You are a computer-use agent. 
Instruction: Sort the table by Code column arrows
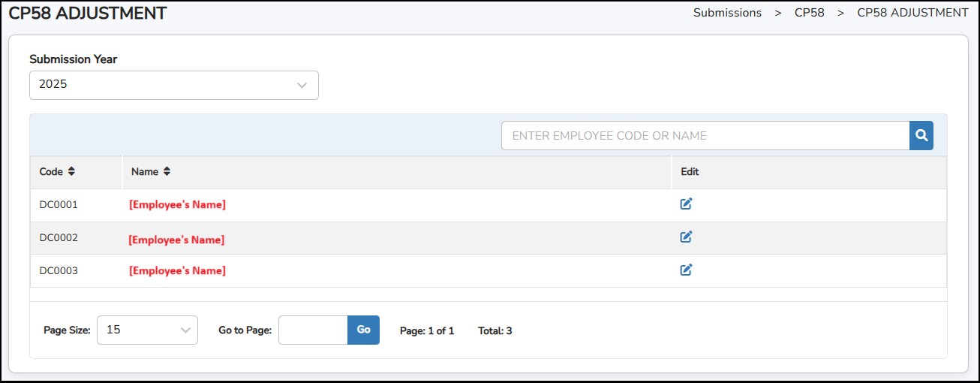[71, 171]
